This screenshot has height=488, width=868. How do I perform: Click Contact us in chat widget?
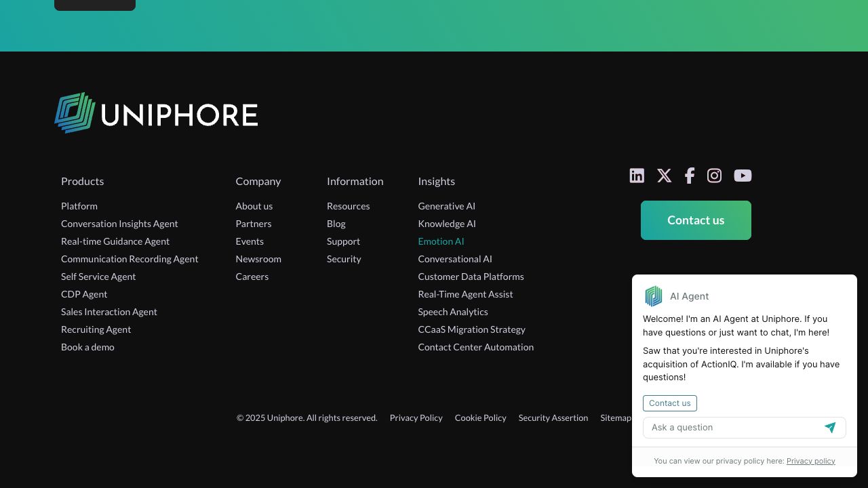point(669,403)
